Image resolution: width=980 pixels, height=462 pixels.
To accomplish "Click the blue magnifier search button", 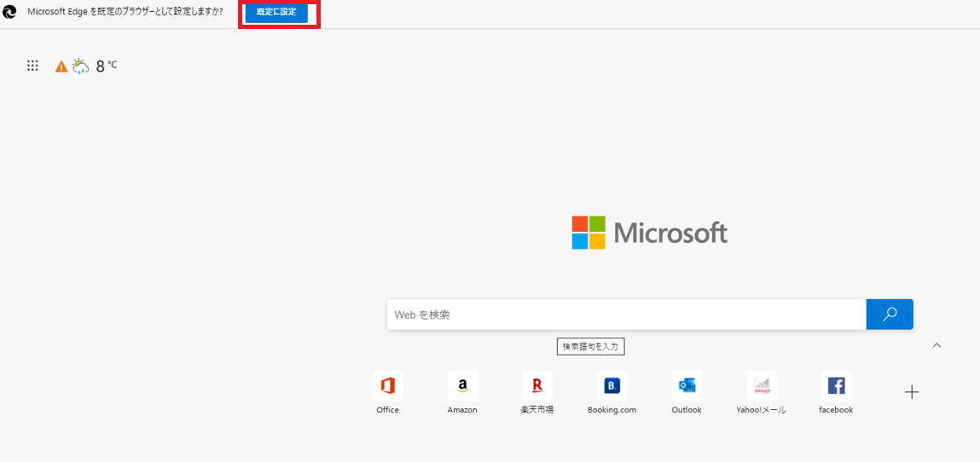I will 889,315.
